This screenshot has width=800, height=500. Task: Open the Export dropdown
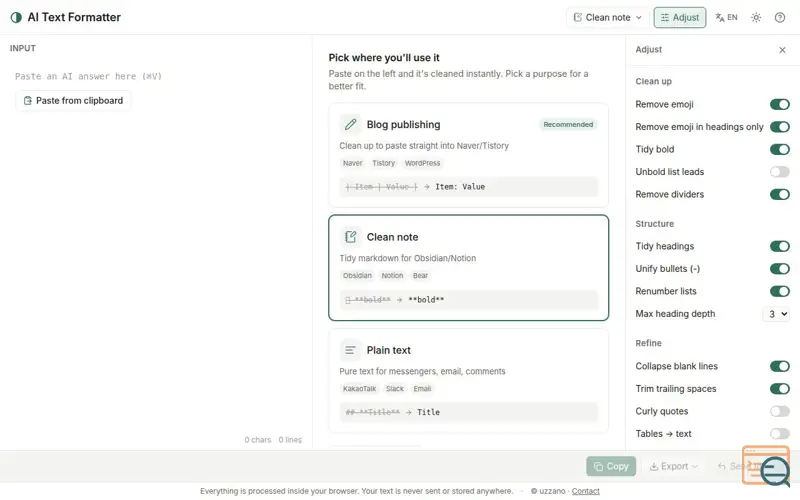pos(673,466)
